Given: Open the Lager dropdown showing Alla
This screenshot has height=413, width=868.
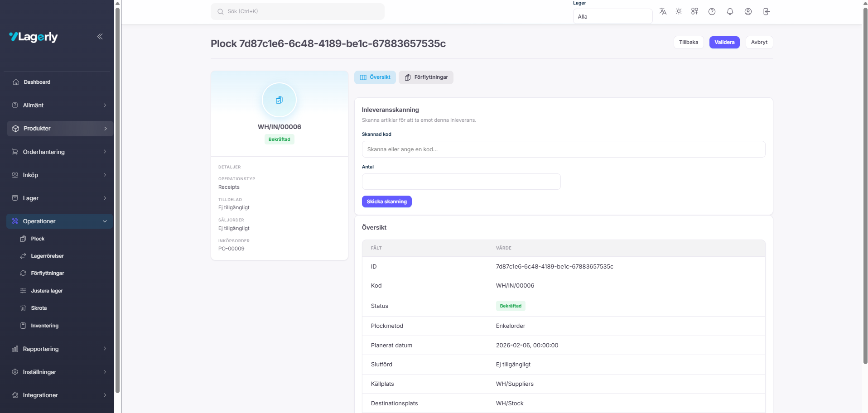Looking at the screenshot, I should coord(612,16).
